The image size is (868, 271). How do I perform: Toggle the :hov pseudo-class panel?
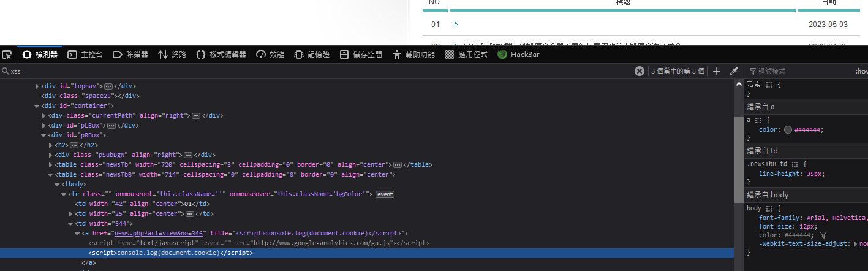(861, 71)
